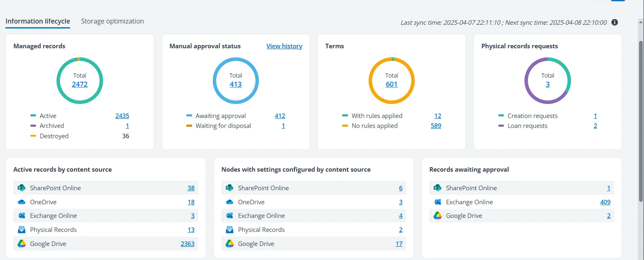
Task: Click the Active records count 2435
Action: click(122, 116)
